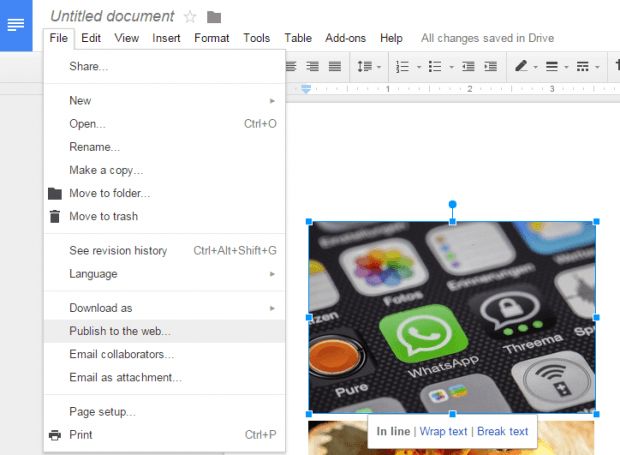Open the Help menu
This screenshot has height=455, width=620.
click(x=391, y=38)
